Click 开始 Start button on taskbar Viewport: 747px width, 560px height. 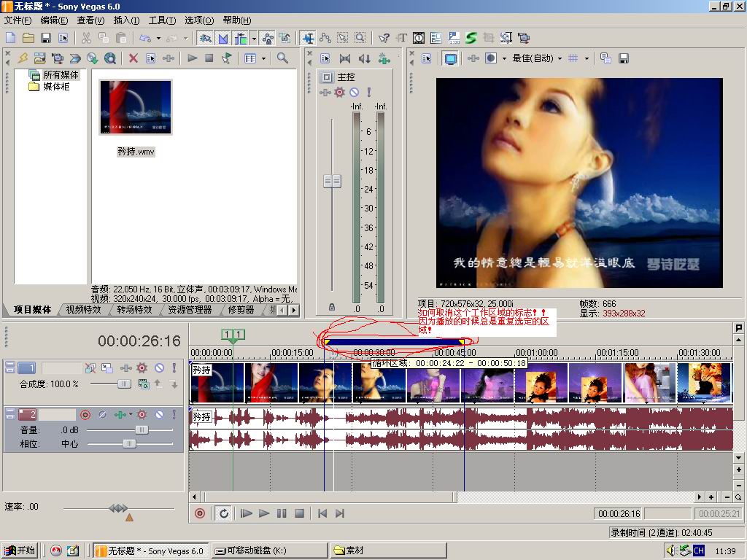point(20,551)
